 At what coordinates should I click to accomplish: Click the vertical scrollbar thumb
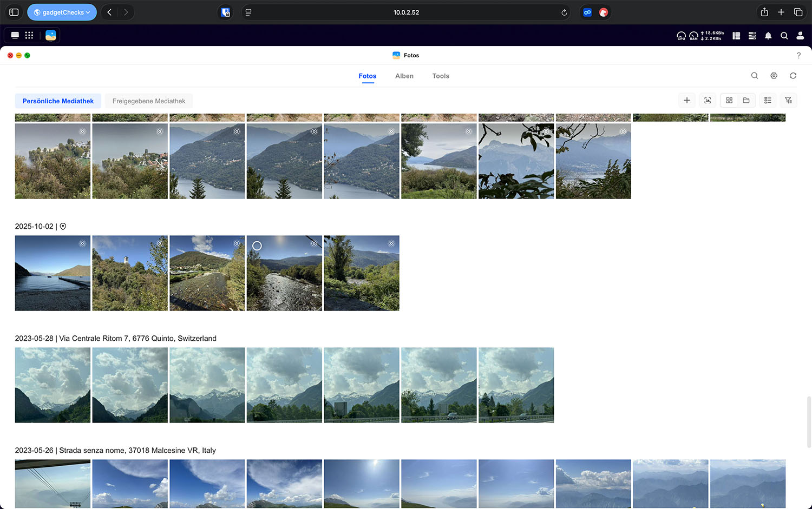tap(809, 422)
